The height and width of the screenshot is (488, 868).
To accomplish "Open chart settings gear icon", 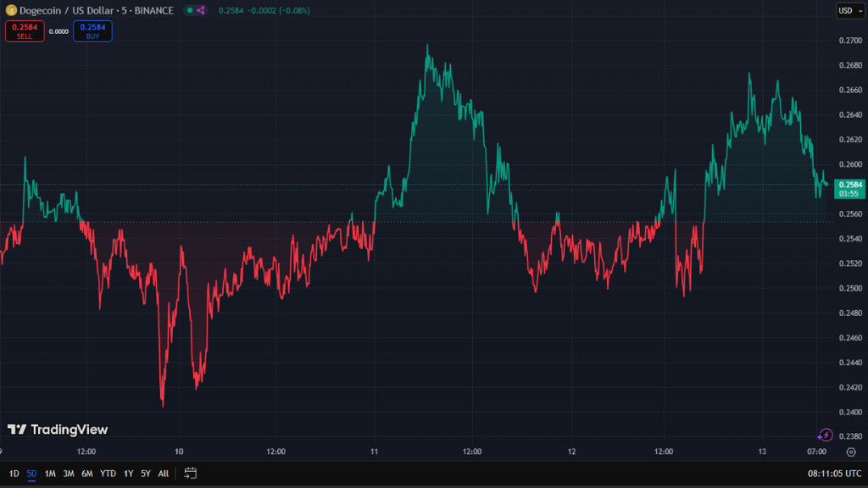I will [851, 452].
